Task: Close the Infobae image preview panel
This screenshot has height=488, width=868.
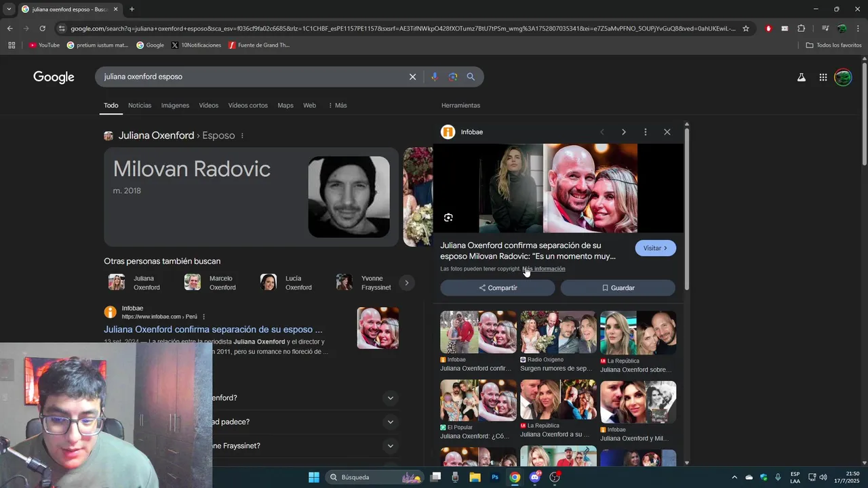Action: coord(667,132)
